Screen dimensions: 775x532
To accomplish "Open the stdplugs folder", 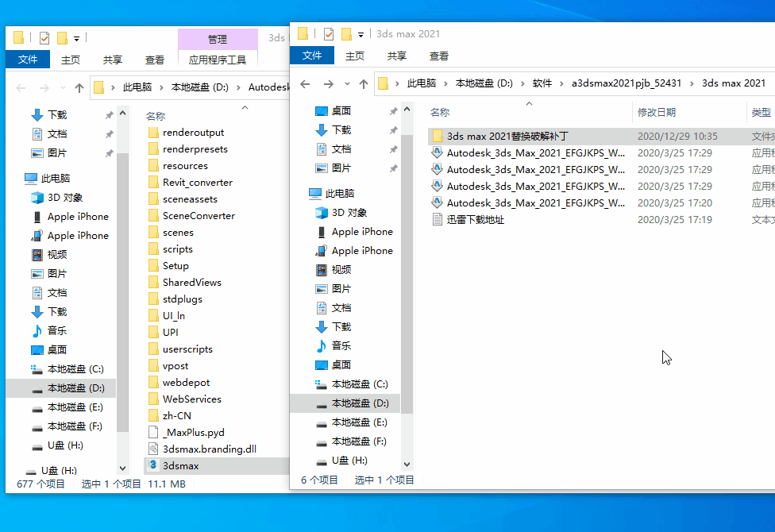I will pyautogui.click(x=183, y=299).
